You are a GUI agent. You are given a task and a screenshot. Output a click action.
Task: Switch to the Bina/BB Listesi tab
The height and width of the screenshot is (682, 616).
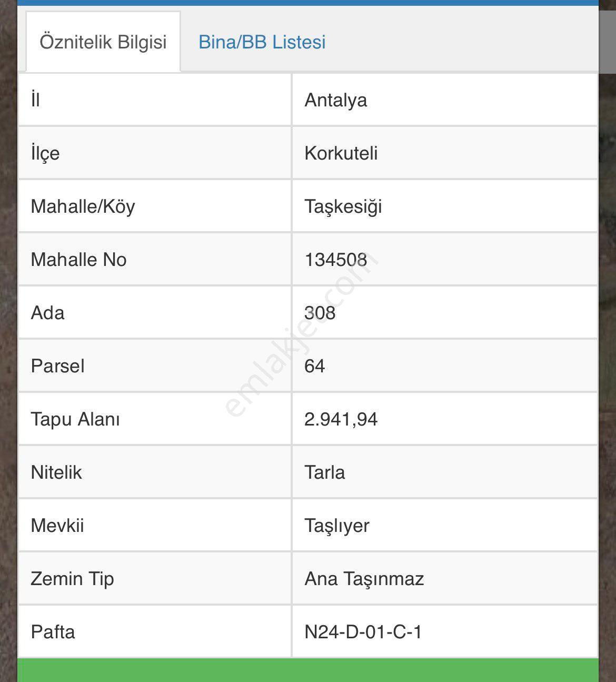[262, 42]
